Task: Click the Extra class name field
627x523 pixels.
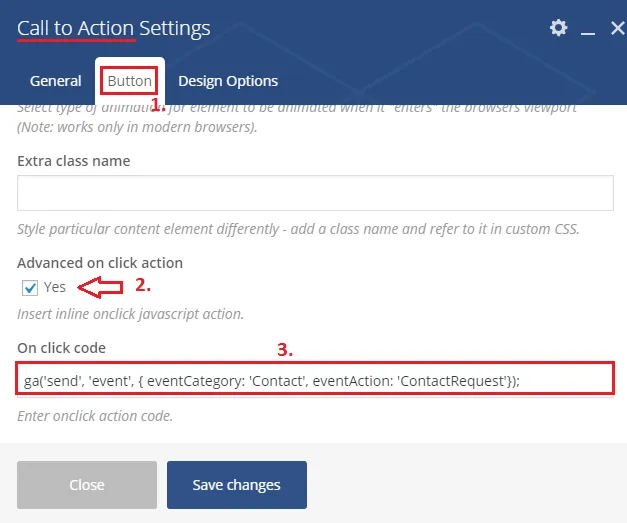Action: point(315,192)
